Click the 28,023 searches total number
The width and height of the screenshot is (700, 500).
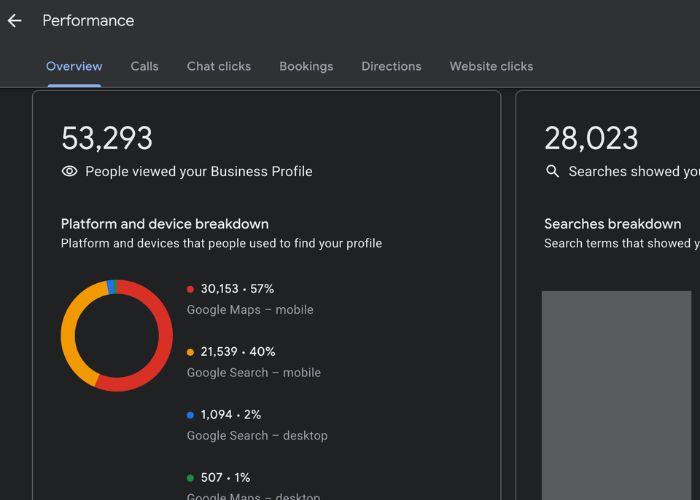click(591, 138)
